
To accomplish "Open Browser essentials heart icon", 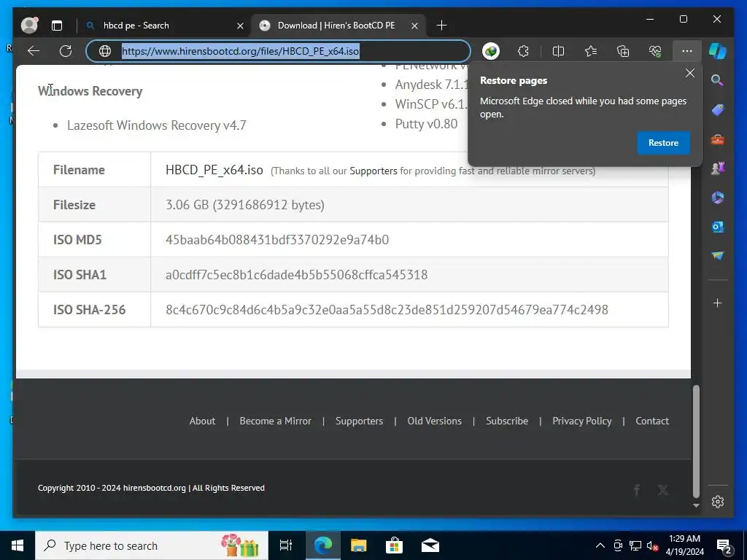I will (x=655, y=51).
